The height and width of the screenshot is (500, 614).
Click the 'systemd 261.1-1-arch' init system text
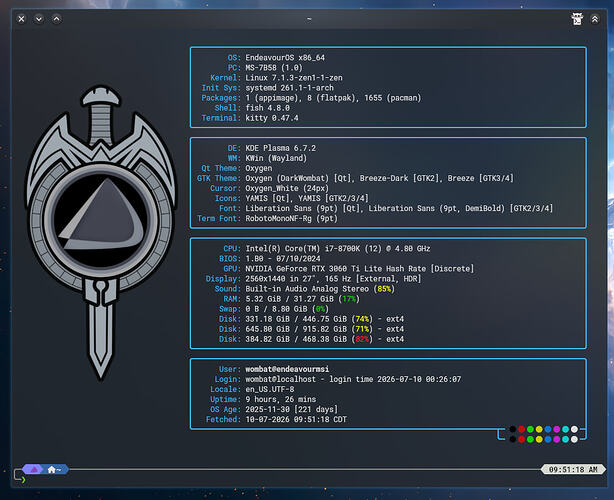click(x=289, y=88)
